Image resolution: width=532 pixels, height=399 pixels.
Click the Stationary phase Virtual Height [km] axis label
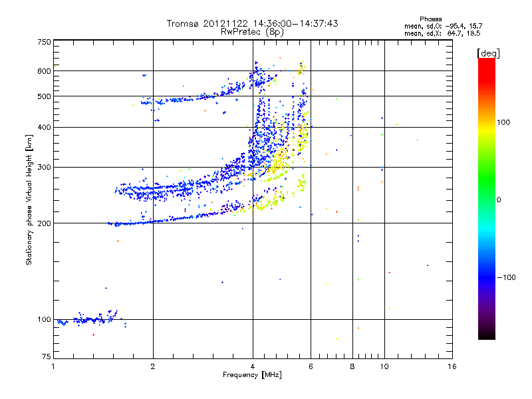point(29,199)
